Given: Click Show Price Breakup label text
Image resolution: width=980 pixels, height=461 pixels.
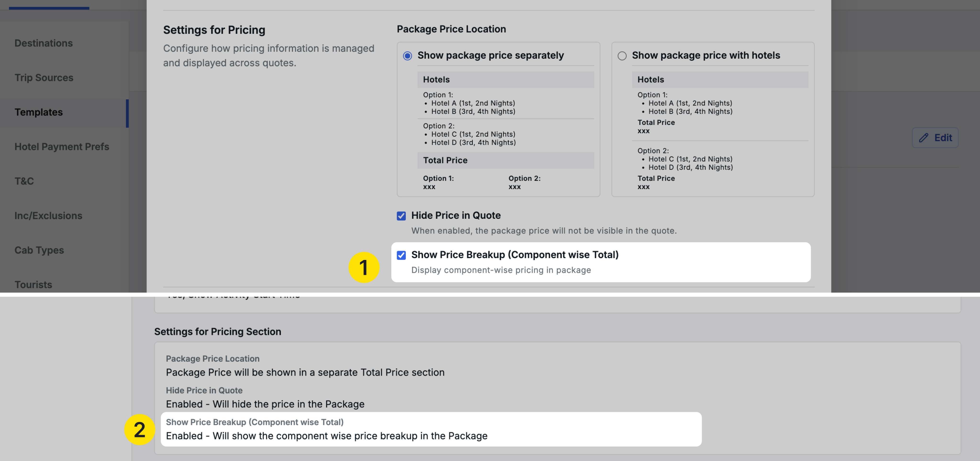Looking at the screenshot, I should [x=515, y=255].
